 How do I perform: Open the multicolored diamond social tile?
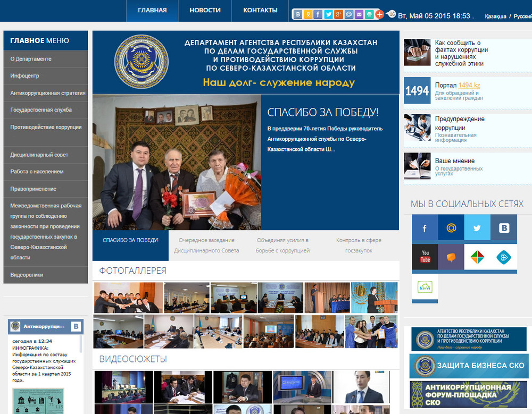pos(477,257)
